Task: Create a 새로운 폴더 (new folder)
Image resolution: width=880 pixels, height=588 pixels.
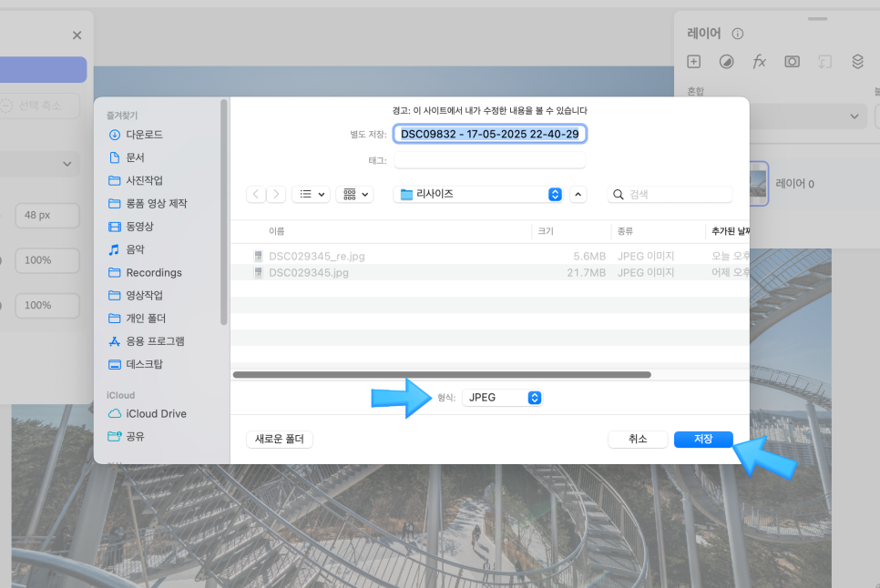Action: pyautogui.click(x=280, y=439)
